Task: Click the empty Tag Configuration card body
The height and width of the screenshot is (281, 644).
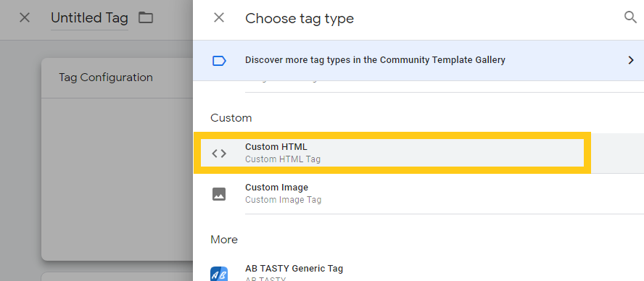Action: (117, 179)
